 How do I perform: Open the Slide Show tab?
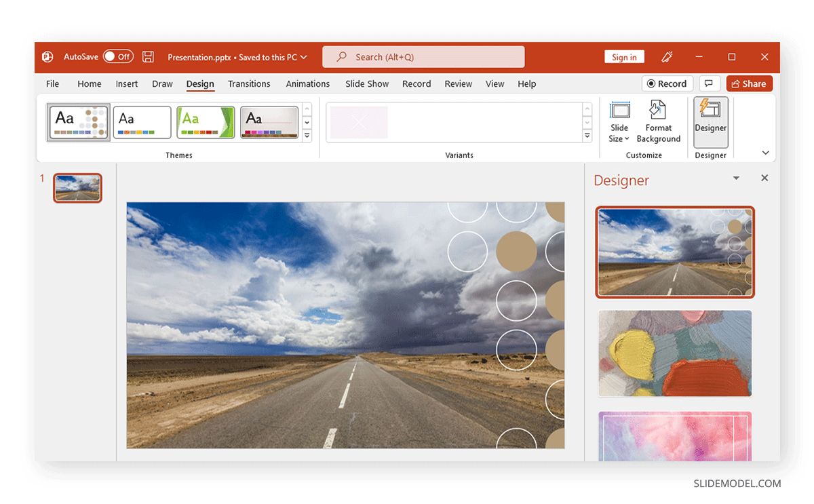pos(367,83)
